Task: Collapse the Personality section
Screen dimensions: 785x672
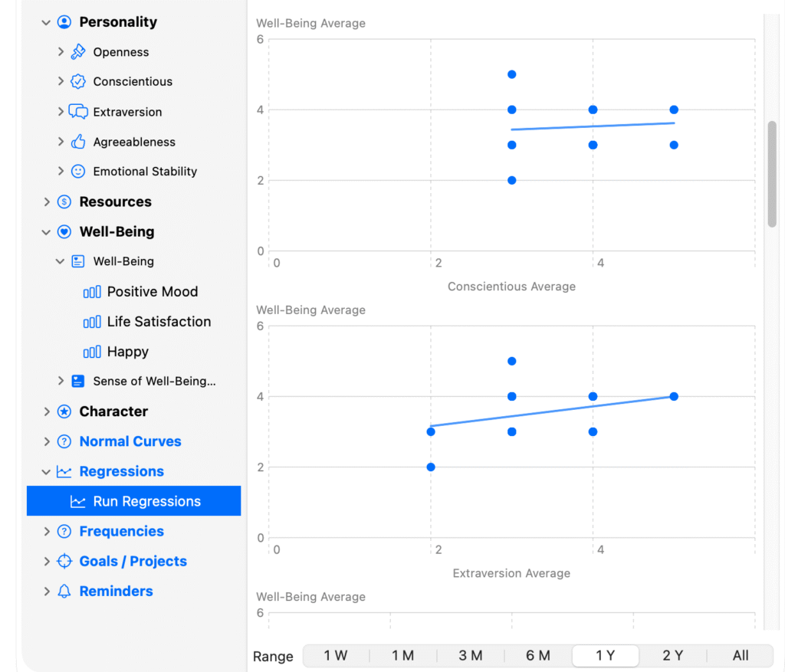Action: point(47,22)
